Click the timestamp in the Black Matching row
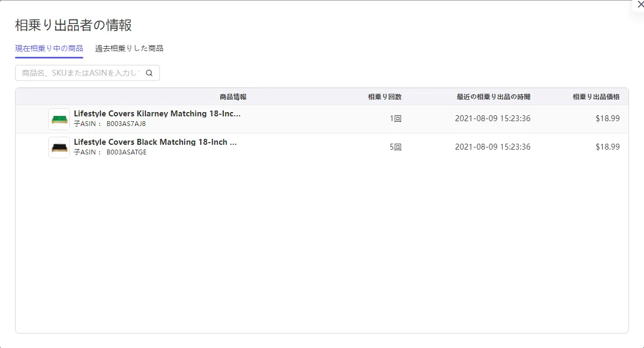This screenshot has height=348, width=644. point(493,147)
